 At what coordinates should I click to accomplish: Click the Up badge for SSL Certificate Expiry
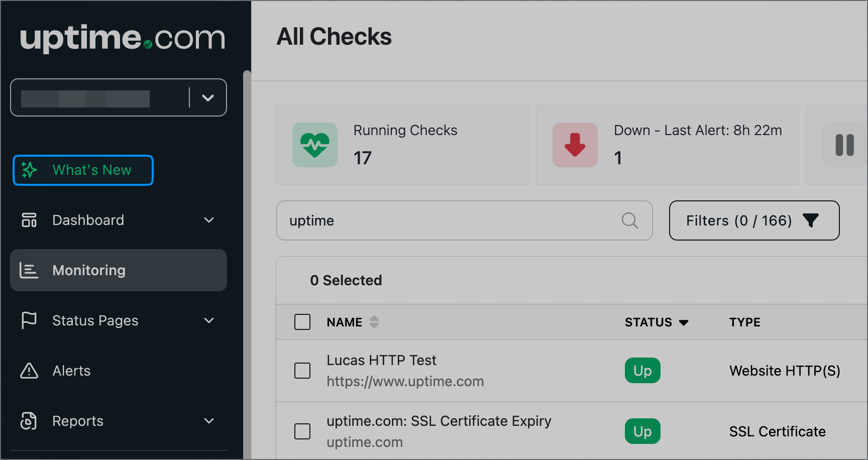point(642,431)
